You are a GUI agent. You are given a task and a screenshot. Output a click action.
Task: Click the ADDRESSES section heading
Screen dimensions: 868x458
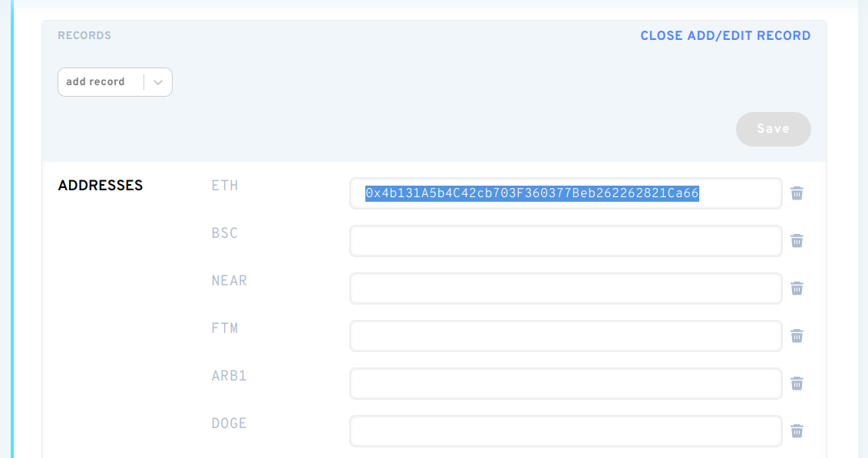click(x=101, y=186)
